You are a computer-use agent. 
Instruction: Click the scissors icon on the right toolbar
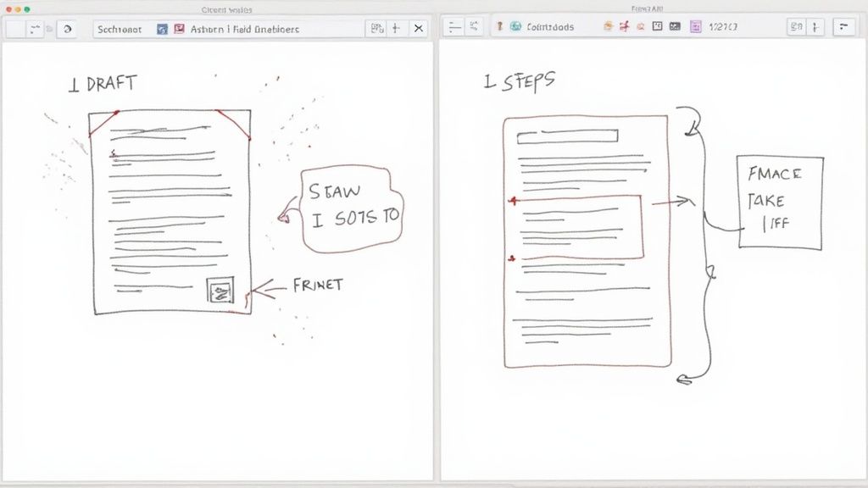[x=625, y=26]
